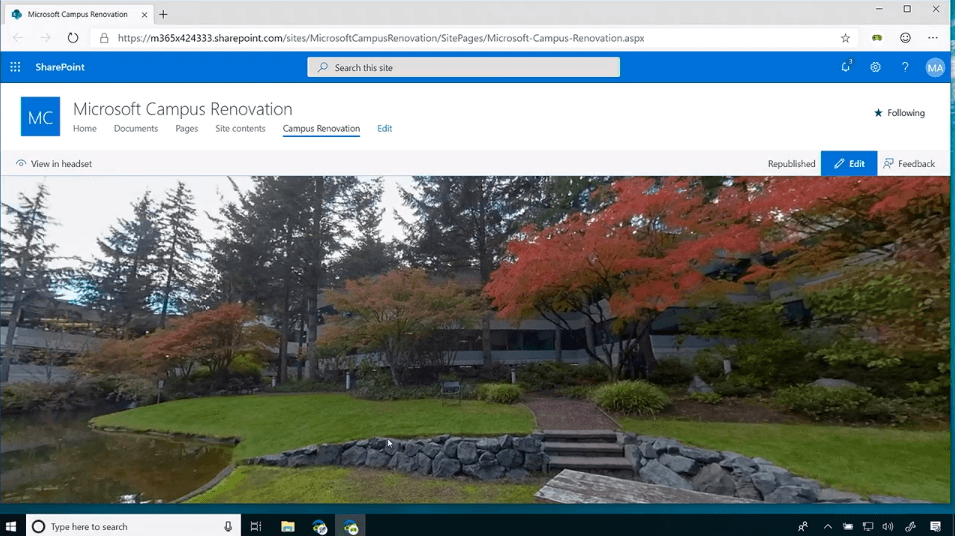955x536 pixels.
Task: Open the browser settings and more menu
Action: 933,38
